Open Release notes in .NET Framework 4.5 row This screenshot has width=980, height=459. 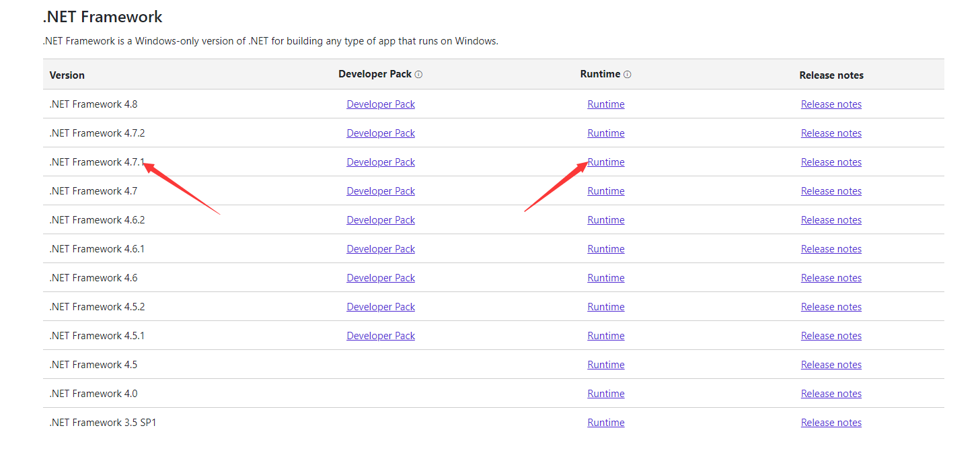pos(831,365)
